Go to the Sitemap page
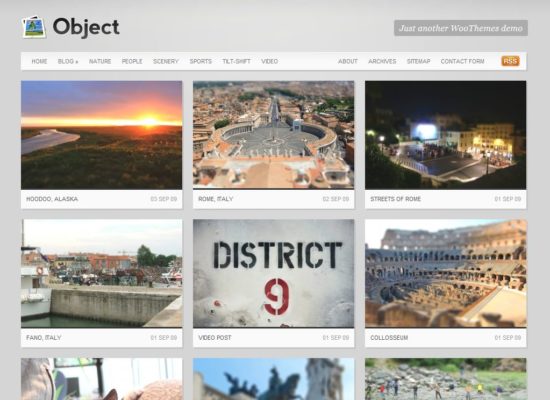Image resolution: width=550 pixels, height=400 pixels. 418,61
